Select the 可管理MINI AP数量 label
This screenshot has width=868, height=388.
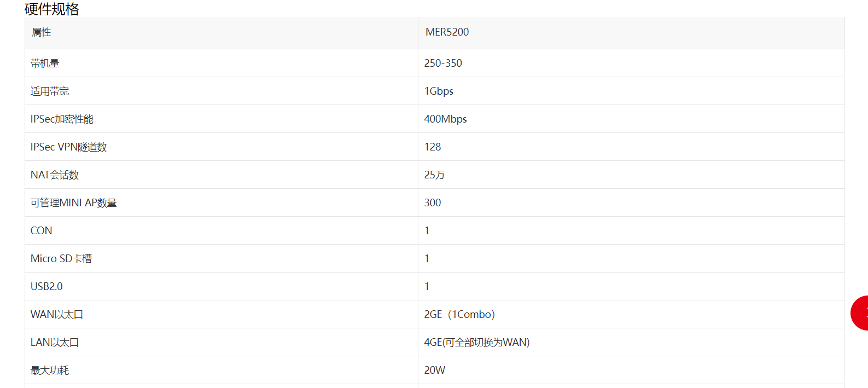coord(73,203)
